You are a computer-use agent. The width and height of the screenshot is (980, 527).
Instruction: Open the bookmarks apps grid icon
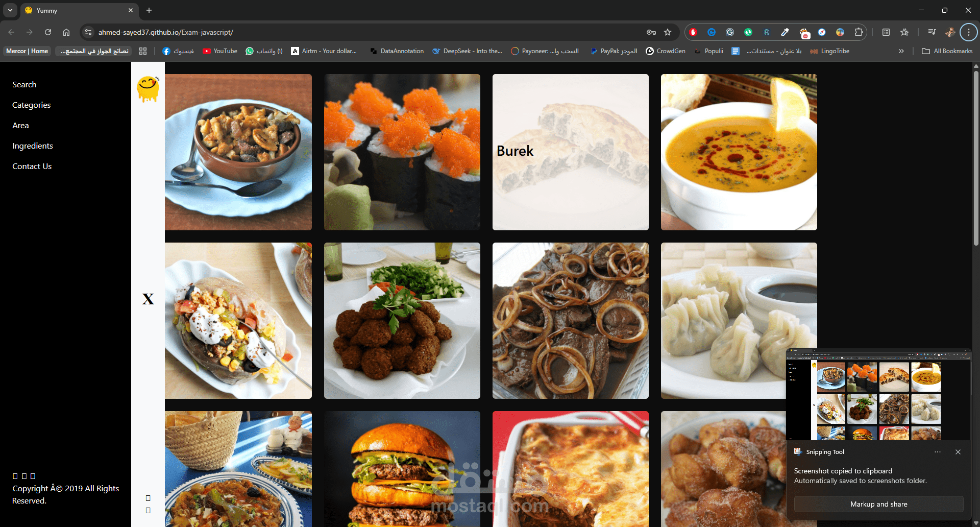click(x=143, y=51)
